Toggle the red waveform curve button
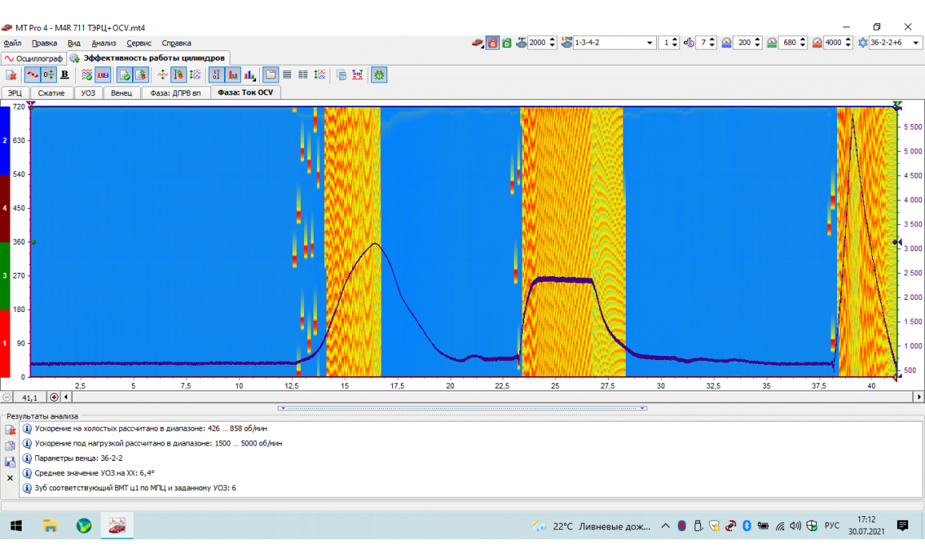Viewport: 925px width, 560px height. (31, 75)
